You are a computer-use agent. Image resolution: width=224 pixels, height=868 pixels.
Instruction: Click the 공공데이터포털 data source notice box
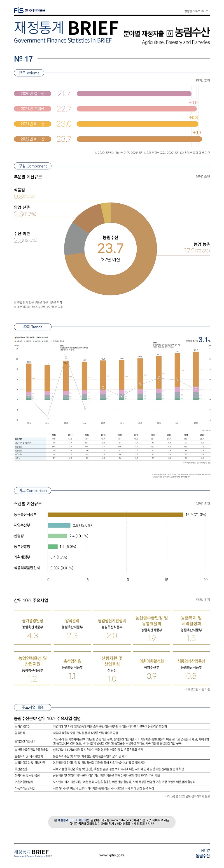(112, 822)
